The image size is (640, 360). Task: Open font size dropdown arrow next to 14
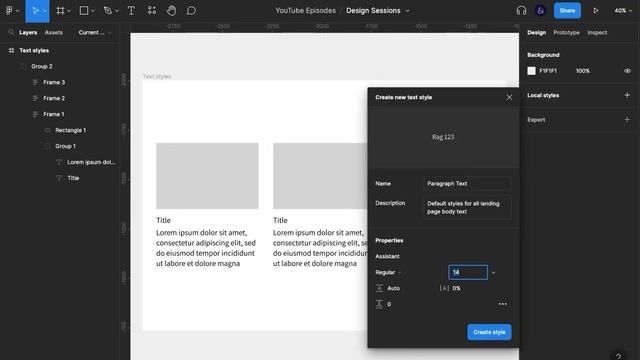pyautogui.click(x=493, y=273)
